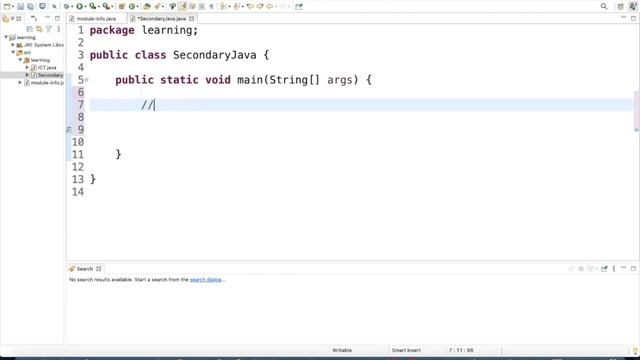Click the editor vertical scrollbar
The width and height of the screenshot is (640, 360).
(636, 110)
